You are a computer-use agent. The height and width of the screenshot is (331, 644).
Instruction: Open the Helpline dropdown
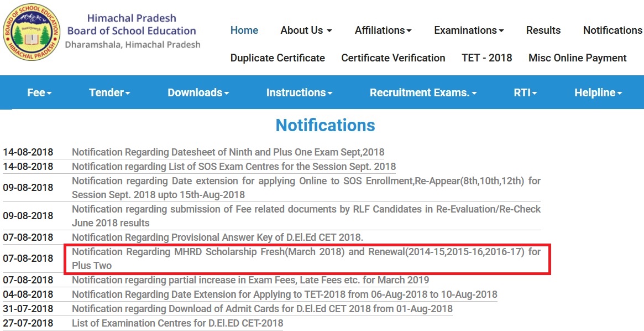point(599,92)
